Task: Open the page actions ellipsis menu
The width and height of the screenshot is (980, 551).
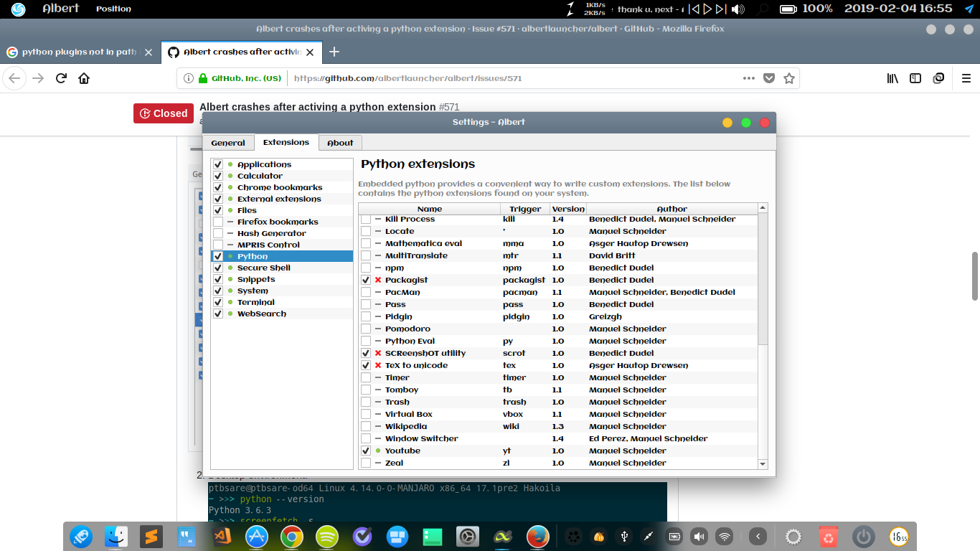Action: (x=748, y=78)
